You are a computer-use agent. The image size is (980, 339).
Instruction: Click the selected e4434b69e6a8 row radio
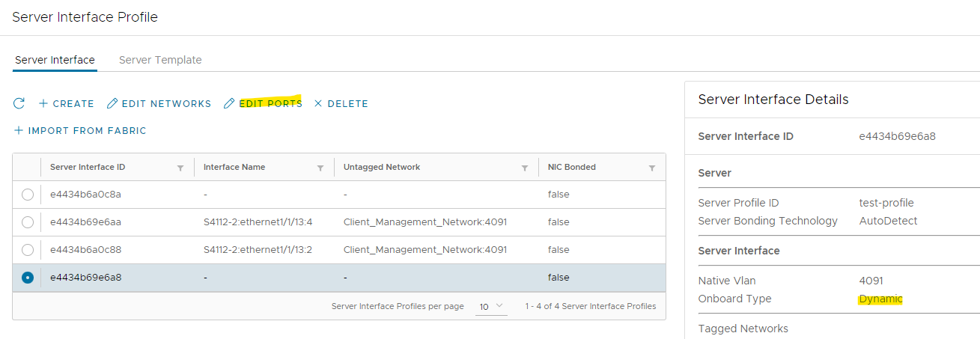coord(28,278)
